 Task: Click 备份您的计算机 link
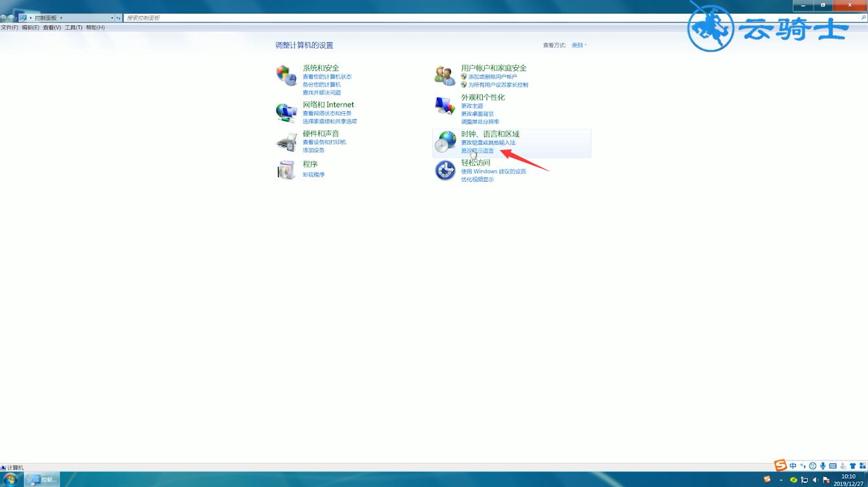[321, 85]
